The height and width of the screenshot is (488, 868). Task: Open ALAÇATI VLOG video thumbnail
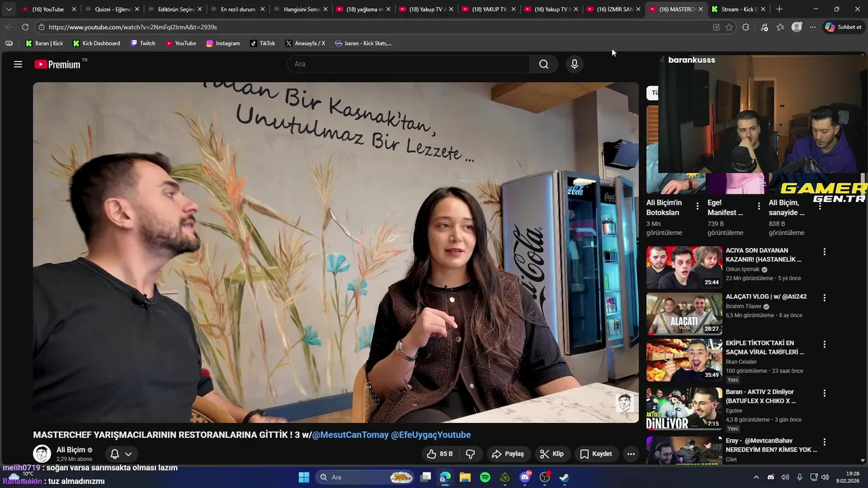click(684, 314)
